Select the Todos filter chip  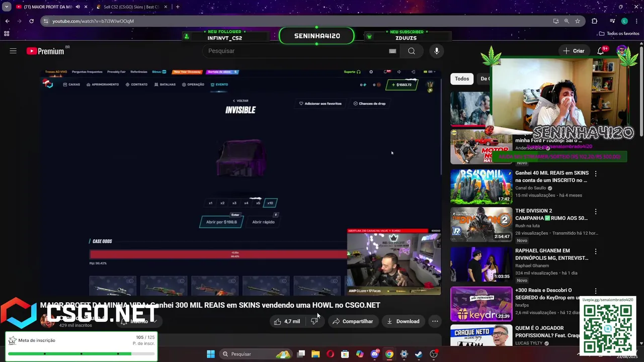pos(462,78)
